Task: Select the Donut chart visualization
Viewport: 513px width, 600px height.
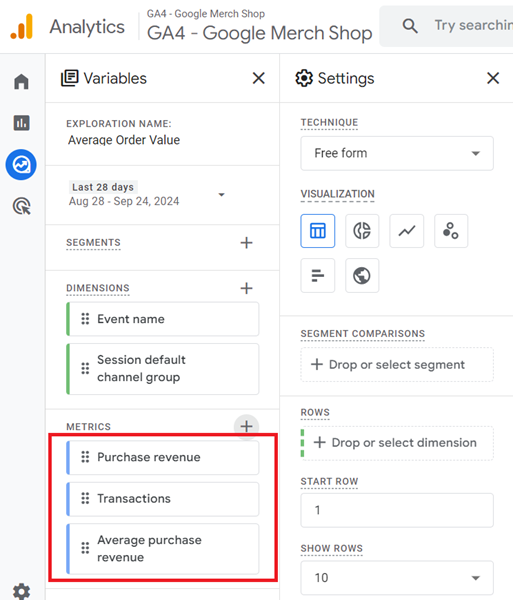Action: point(362,231)
